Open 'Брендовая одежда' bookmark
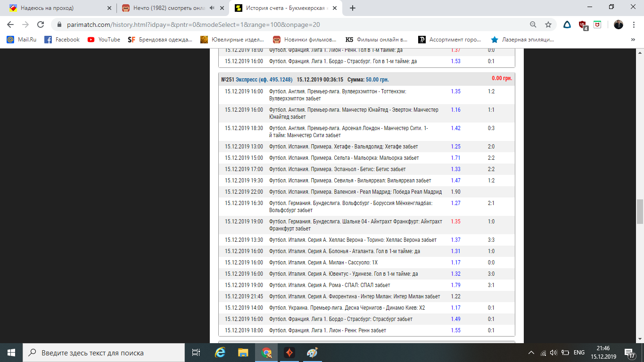Image resolution: width=644 pixels, height=362 pixels. (x=160, y=40)
